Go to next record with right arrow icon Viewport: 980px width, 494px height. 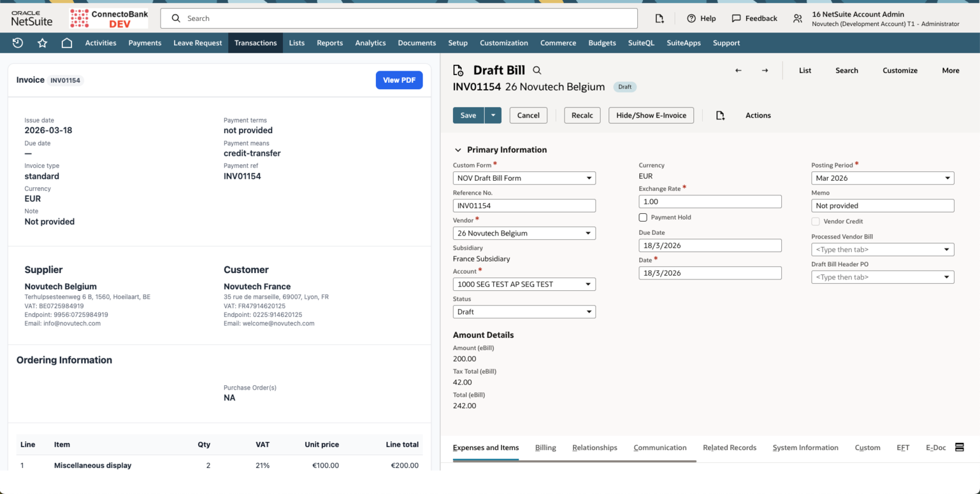[x=765, y=70]
